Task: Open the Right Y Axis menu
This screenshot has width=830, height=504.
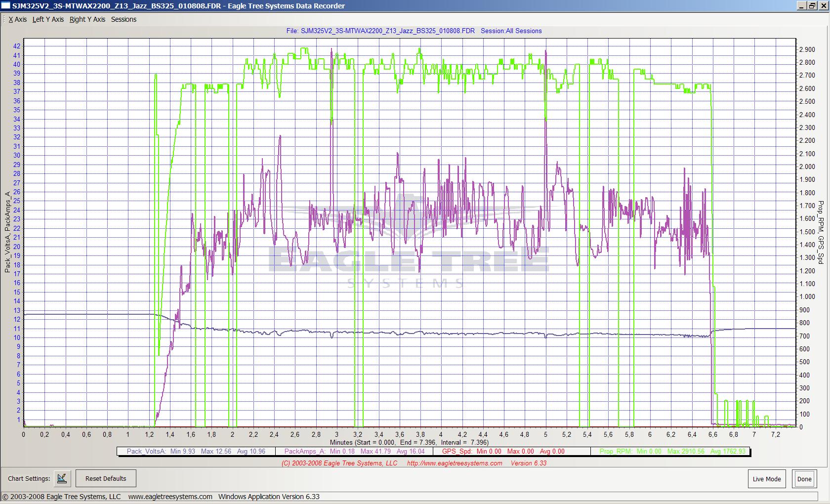Action: click(x=87, y=19)
